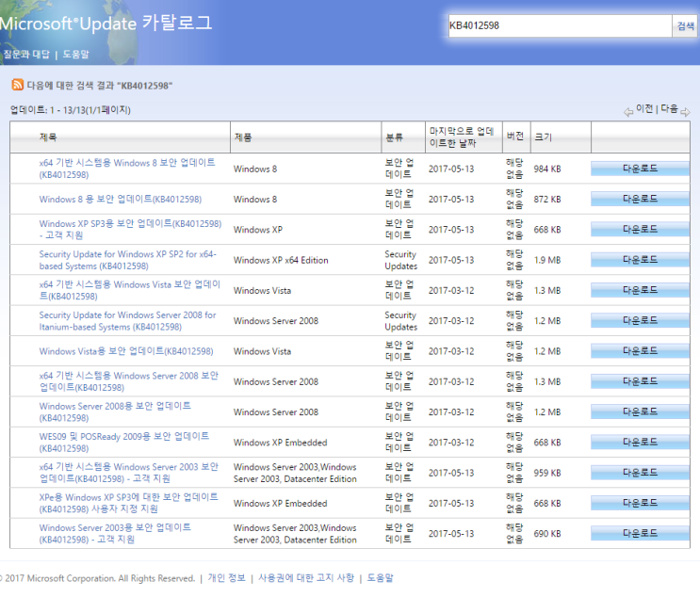The image size is (700, 597).
Task: Open the footer 도움말 link
Action: click(381, 578)
